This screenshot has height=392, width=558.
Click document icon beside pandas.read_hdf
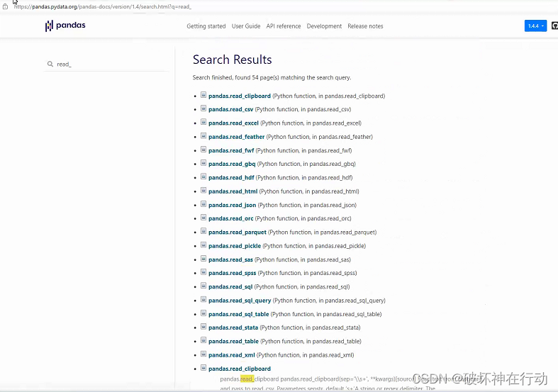203,177
